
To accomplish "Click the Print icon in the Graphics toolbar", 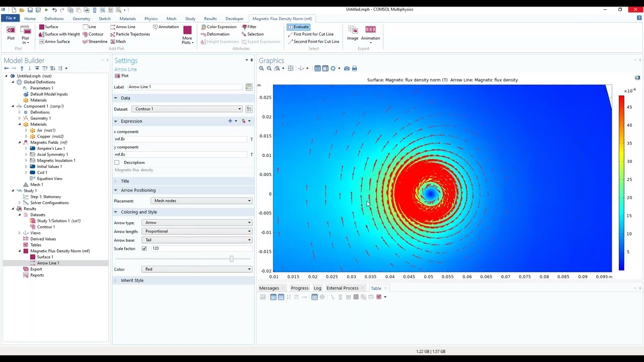I will [x=354, y=68].
